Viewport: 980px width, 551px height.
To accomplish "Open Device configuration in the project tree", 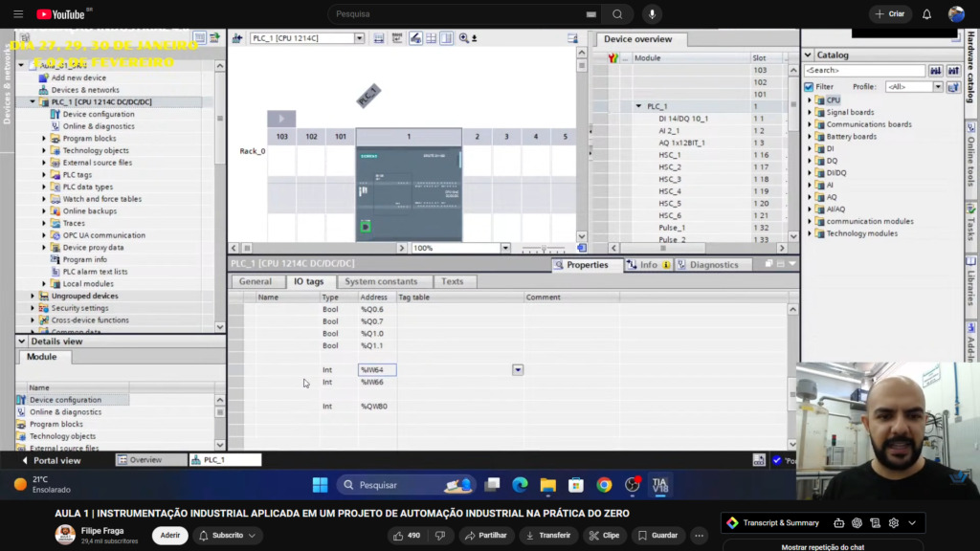I will 99,115.
